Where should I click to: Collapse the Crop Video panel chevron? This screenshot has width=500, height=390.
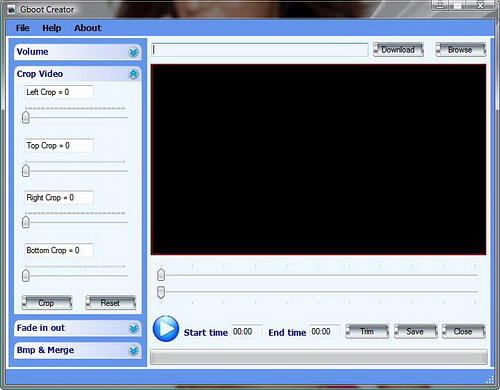point(134,74)
